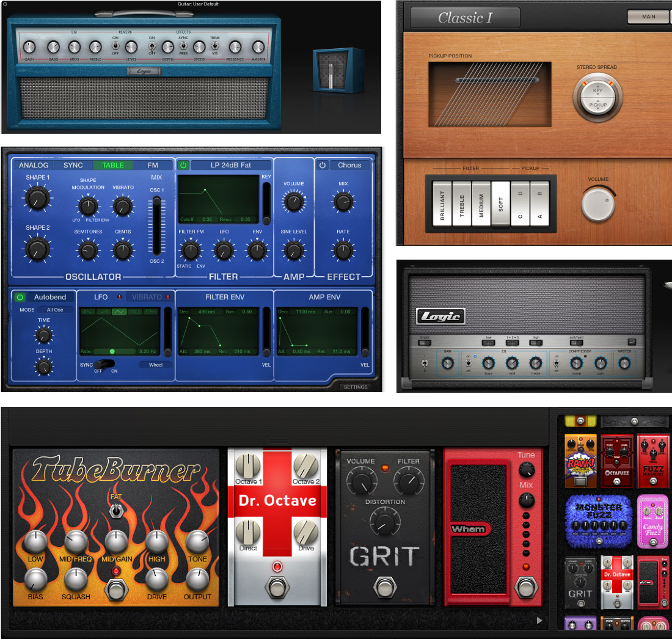Open the Chorus effect type menu
The height and width of the screenshot is (639, 672).
(349, 165)
